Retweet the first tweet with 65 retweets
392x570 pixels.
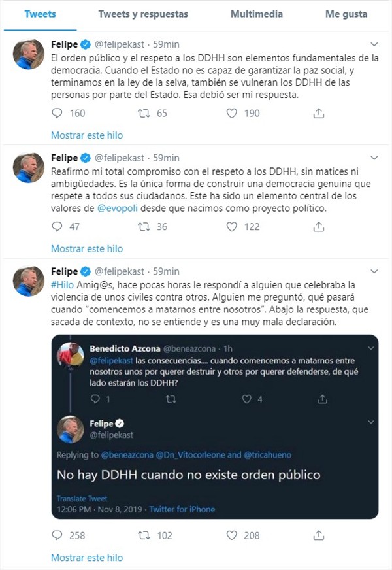pyautogui.click(x=144, y=113)
